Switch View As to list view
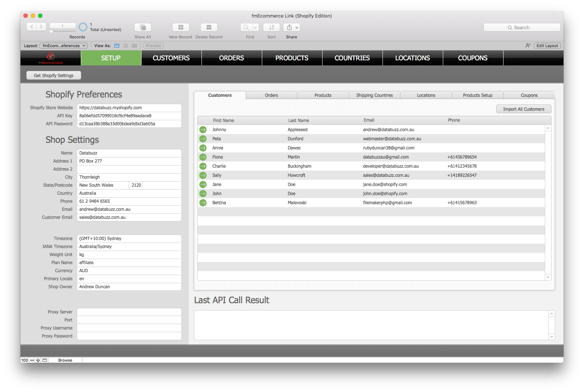This screenshot has width=584, height=392. (126, 46)
